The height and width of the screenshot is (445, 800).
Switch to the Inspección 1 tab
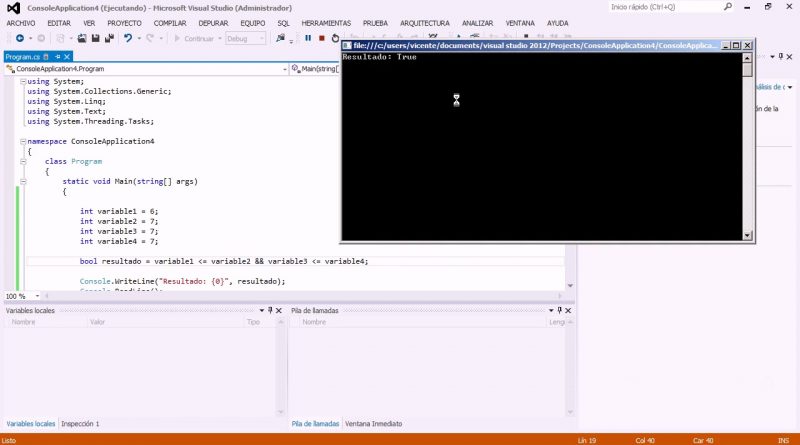pyautogui.click(x=80, y=424)
